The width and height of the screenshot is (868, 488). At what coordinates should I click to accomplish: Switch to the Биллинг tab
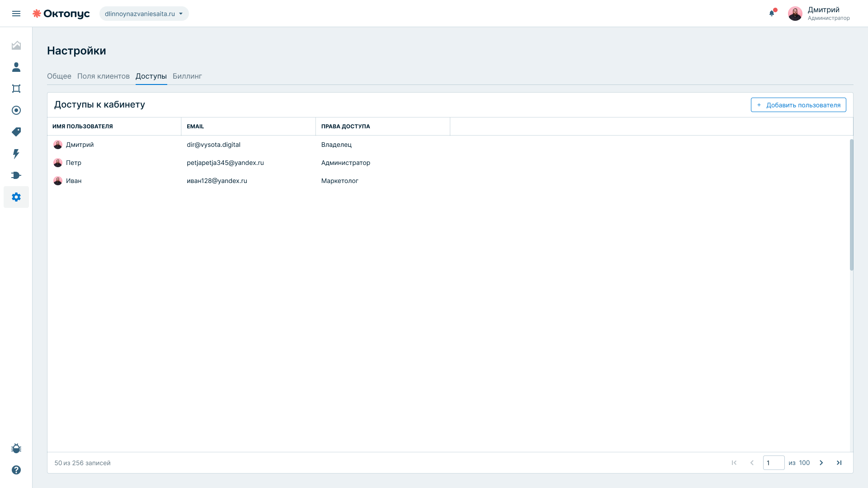[187, 76]
